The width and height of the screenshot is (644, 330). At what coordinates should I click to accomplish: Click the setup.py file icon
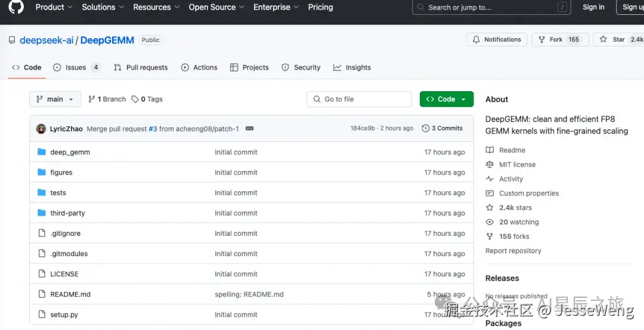42,315
